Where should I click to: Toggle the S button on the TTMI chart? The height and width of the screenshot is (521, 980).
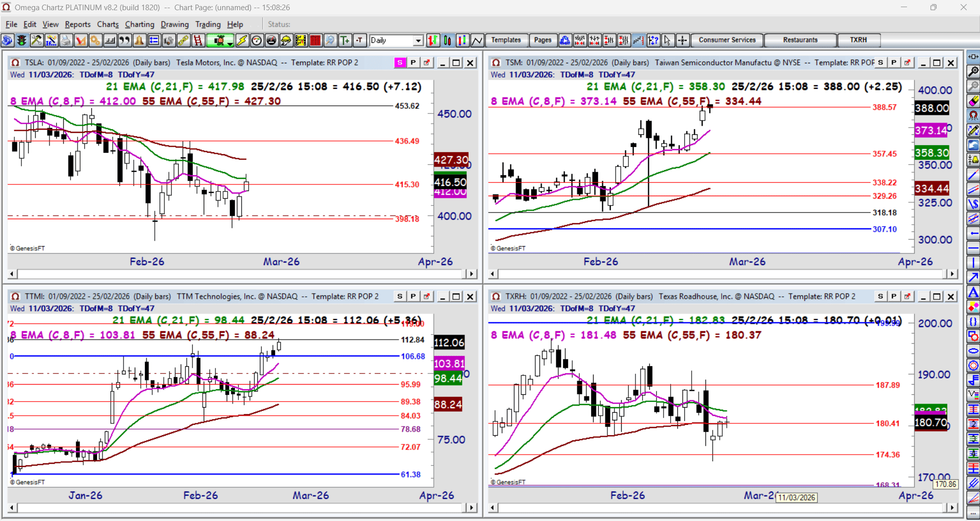coord(400,296)
